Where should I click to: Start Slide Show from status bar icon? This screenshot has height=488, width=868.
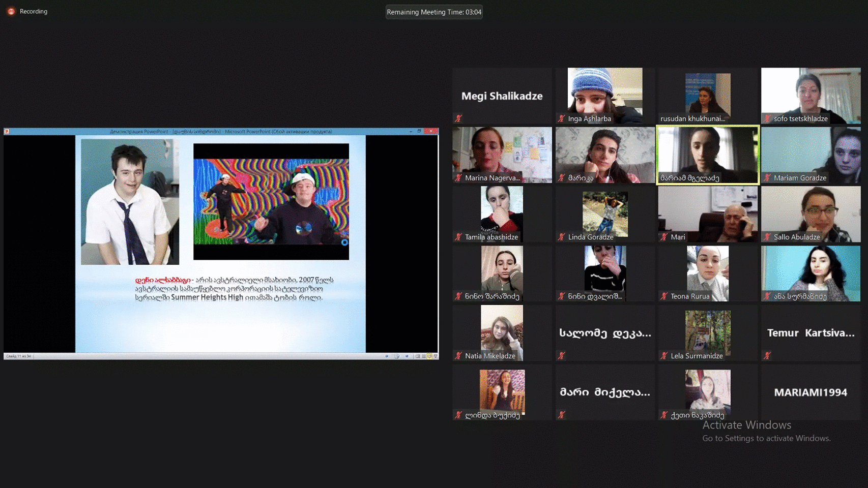point(436,356)
